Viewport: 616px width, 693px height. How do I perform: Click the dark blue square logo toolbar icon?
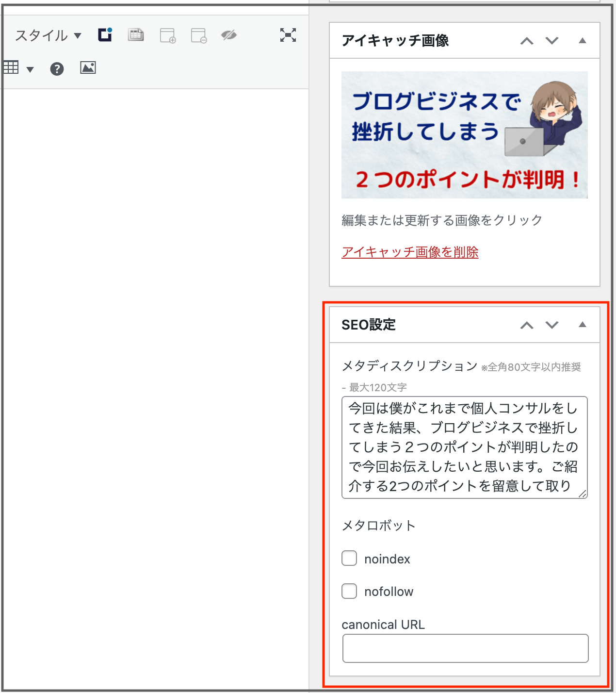click(105, 35)
